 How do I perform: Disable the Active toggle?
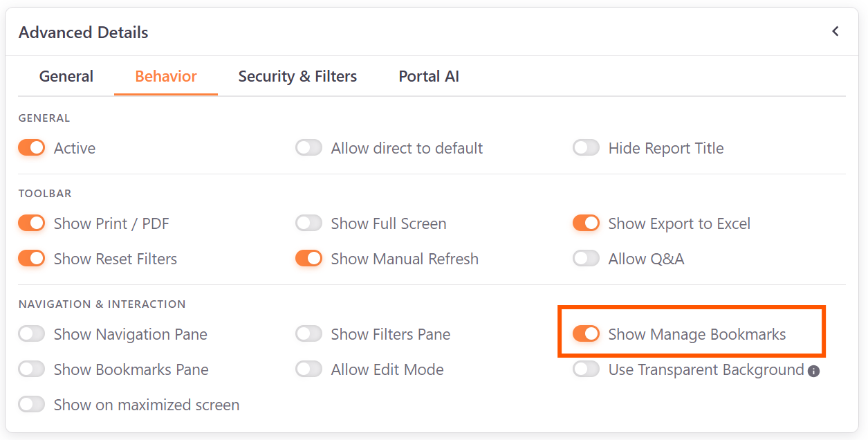[31, 147]
